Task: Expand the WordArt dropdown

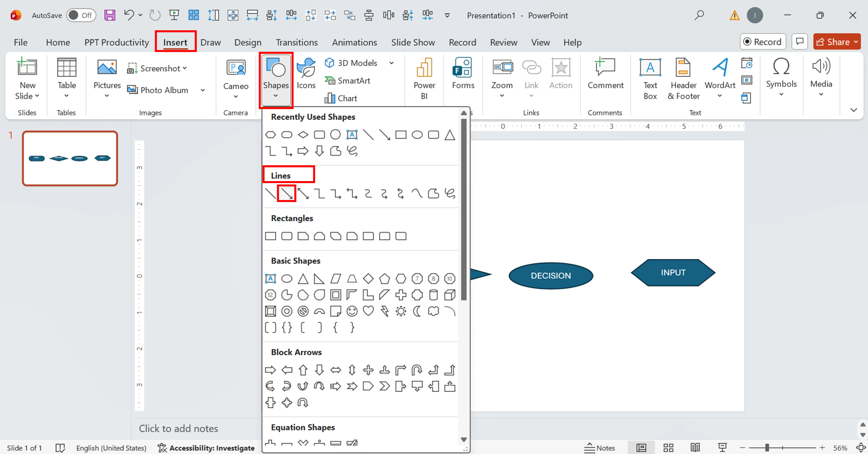Action: pyautogui.click(x=720, y=96)
